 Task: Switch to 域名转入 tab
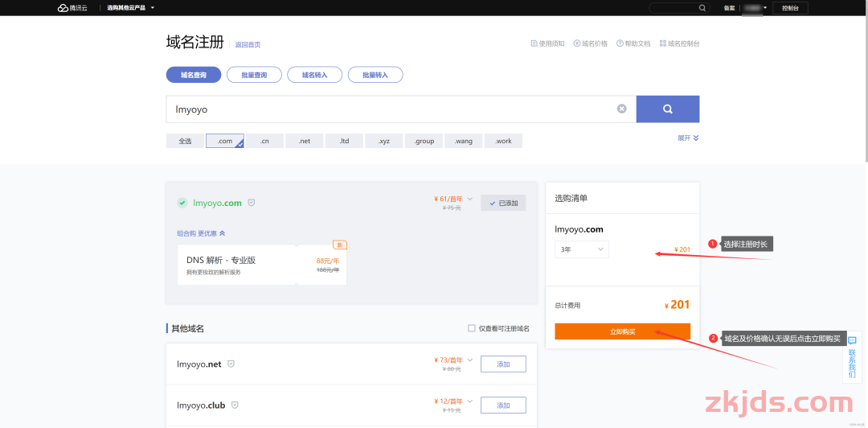314,75
